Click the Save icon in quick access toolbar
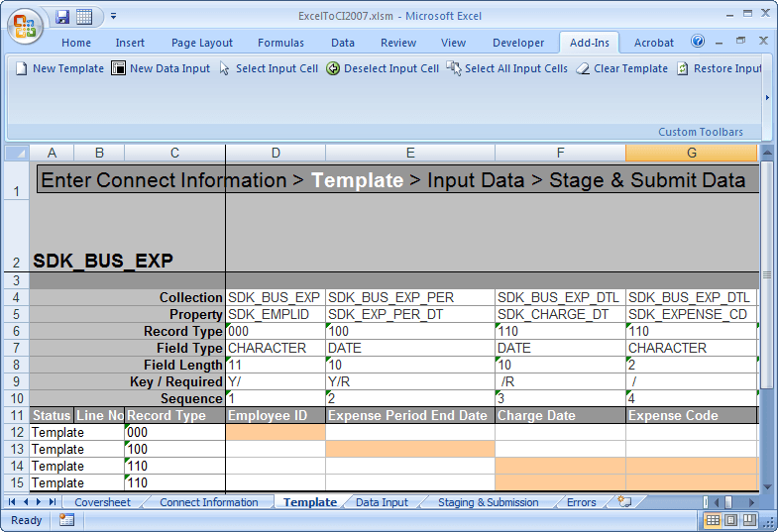The height and width of the screenshot is (532, 778). pos(62,17)
